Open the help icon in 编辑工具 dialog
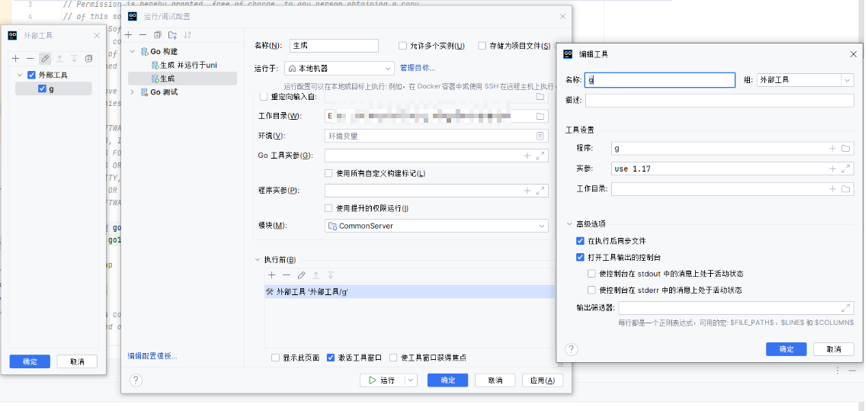 pos(571,349)
